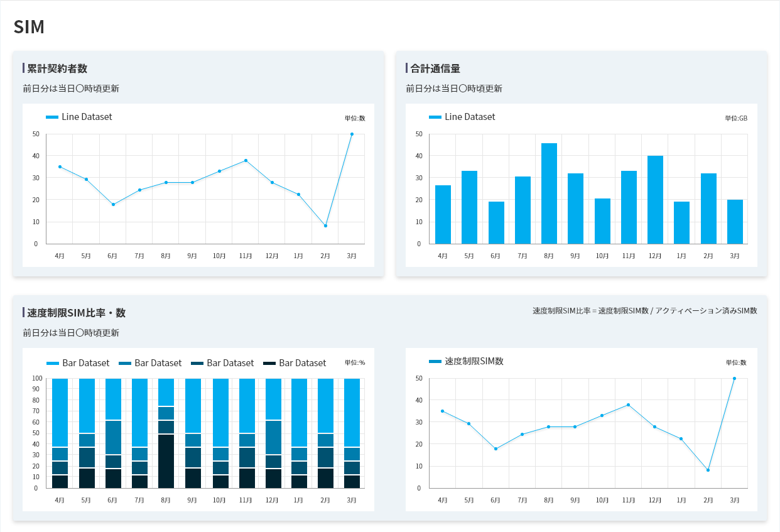Screen dimensions: 780x532
Task: Click the 8月 bar in 合計通信量 chart
Action: point(549,193)
